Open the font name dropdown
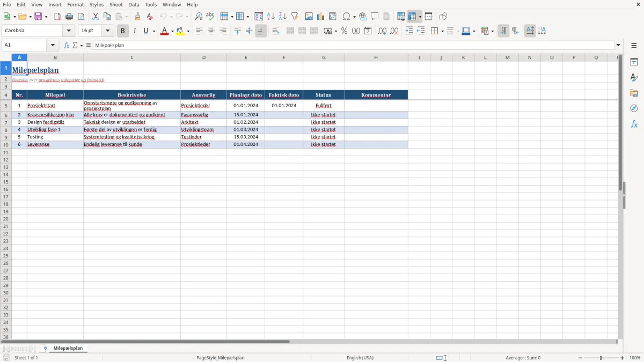Image resolution: width=644 pixels, height=362 pixels. [x=69, y=31]
